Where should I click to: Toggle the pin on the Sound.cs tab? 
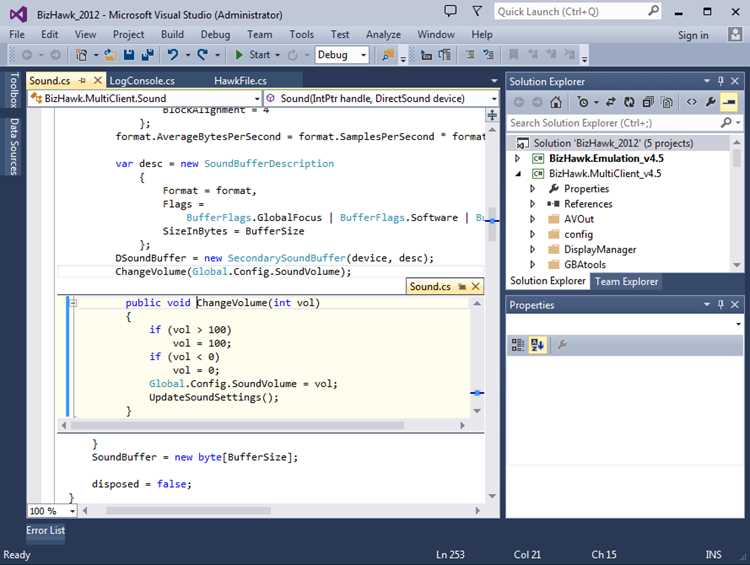pyautogui.click(x=82, y=81)
